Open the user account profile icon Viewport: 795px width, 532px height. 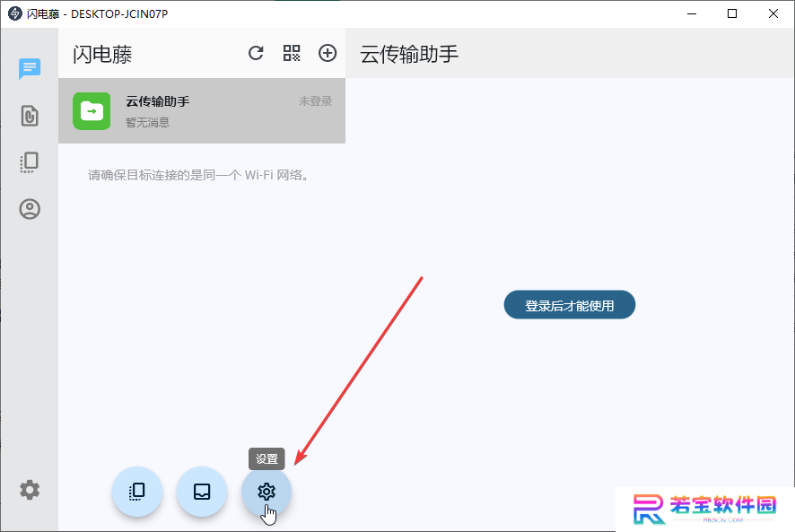pos(30,209)
